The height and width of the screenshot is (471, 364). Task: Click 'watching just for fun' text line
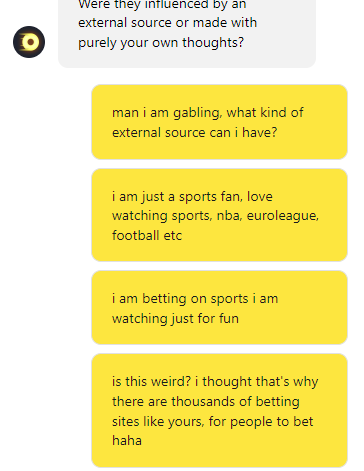[x=175, y=319]
